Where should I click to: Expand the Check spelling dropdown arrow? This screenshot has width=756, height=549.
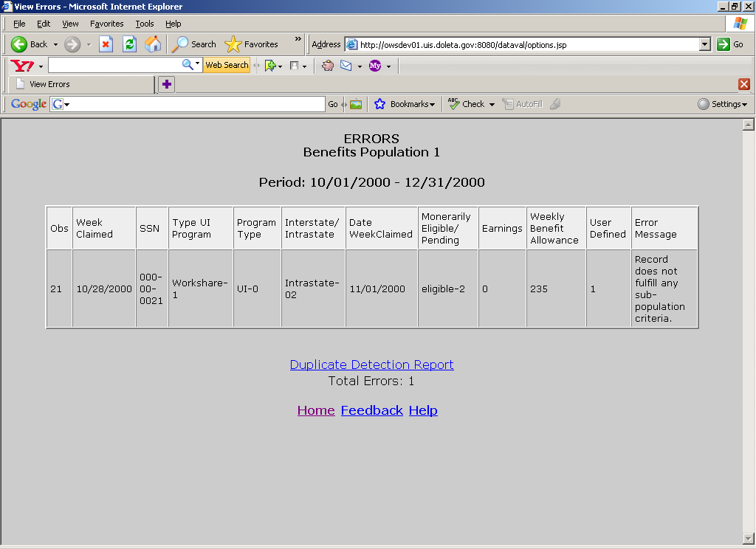492,105
